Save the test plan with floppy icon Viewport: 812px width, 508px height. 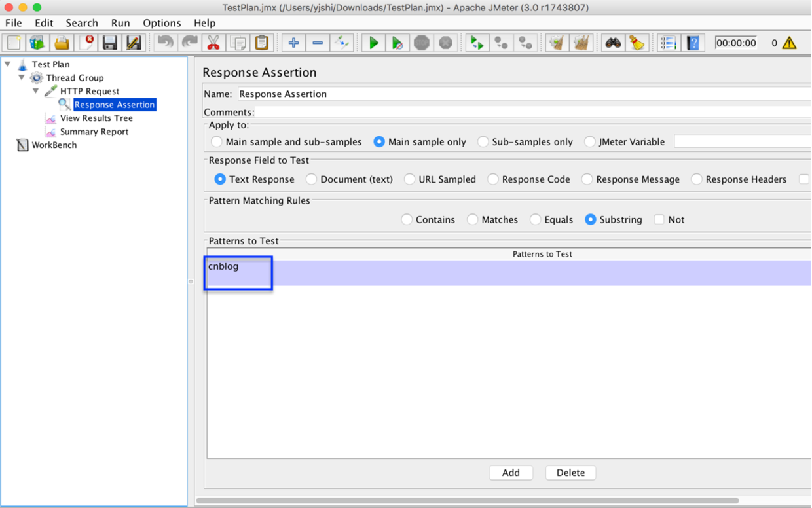110,43
